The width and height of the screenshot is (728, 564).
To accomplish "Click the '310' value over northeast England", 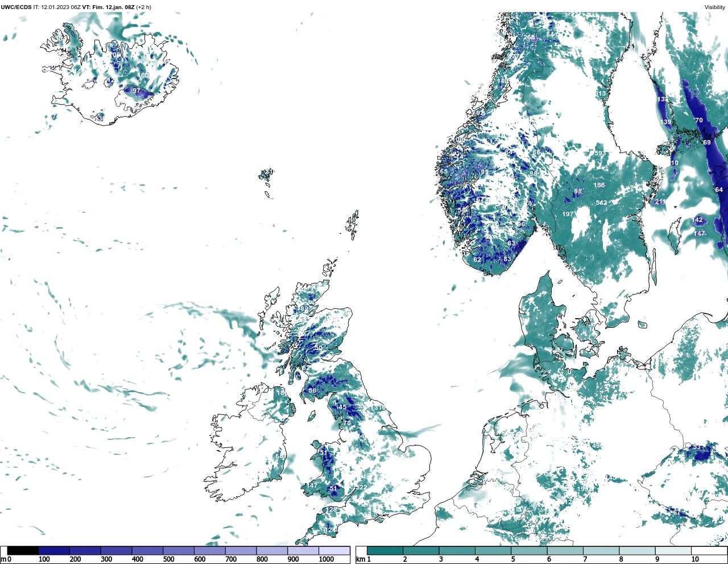I will (379, 407).
